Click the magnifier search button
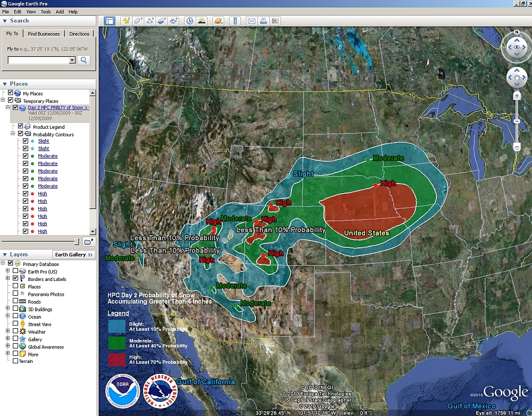 click(84, 61)
